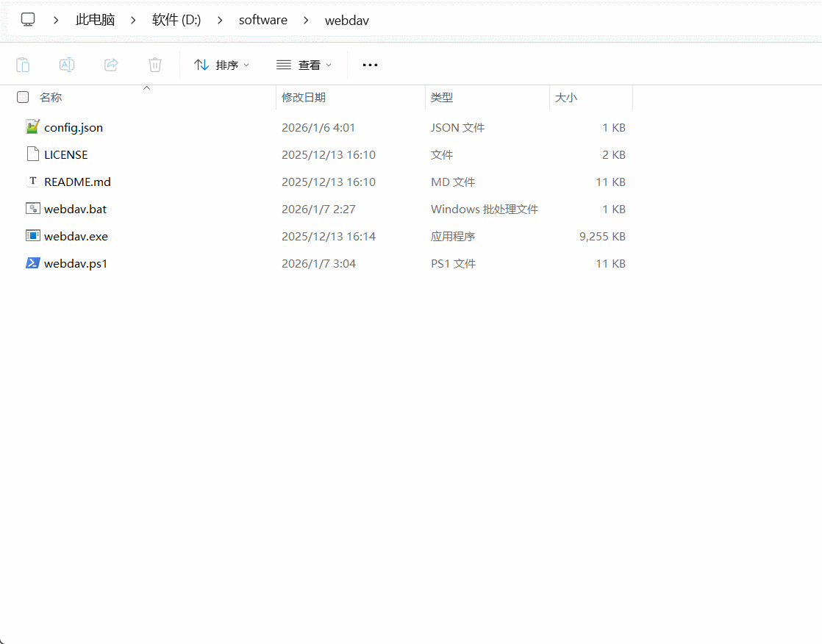Click the 9,255 KB size cell

pos(602,236)
